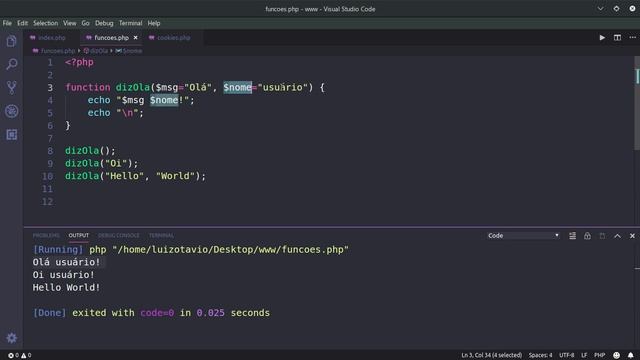Open the Search view in activity bar
The image size is (640, 360).
point(11,64)
